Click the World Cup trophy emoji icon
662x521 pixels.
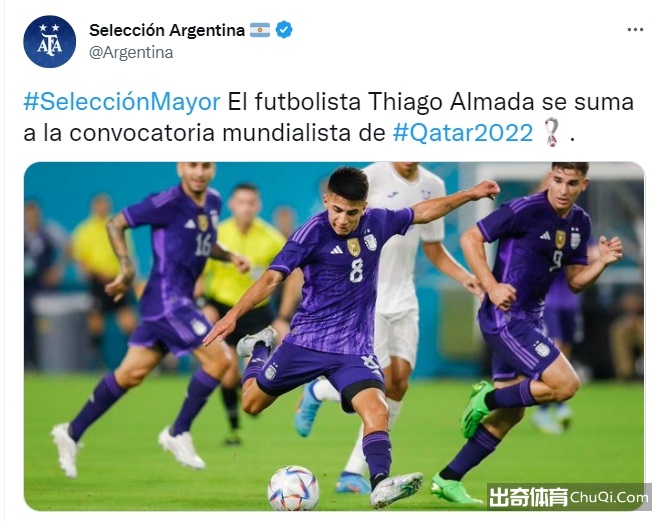click(x=551, y=133)
